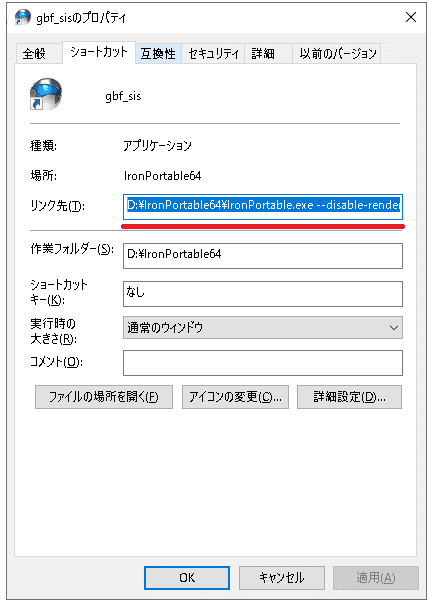
Task: Switch to the 詳細 tab
Action: tap(268, 53)
